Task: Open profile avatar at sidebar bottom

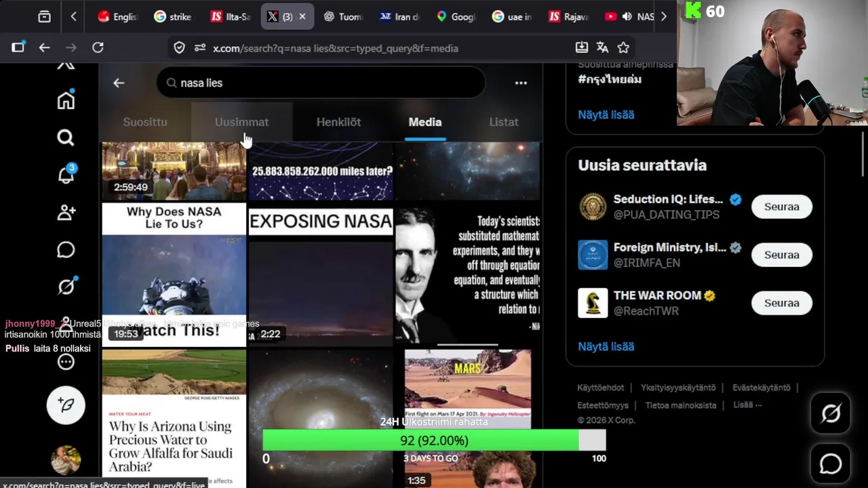Action: click(x=66, y=460)
